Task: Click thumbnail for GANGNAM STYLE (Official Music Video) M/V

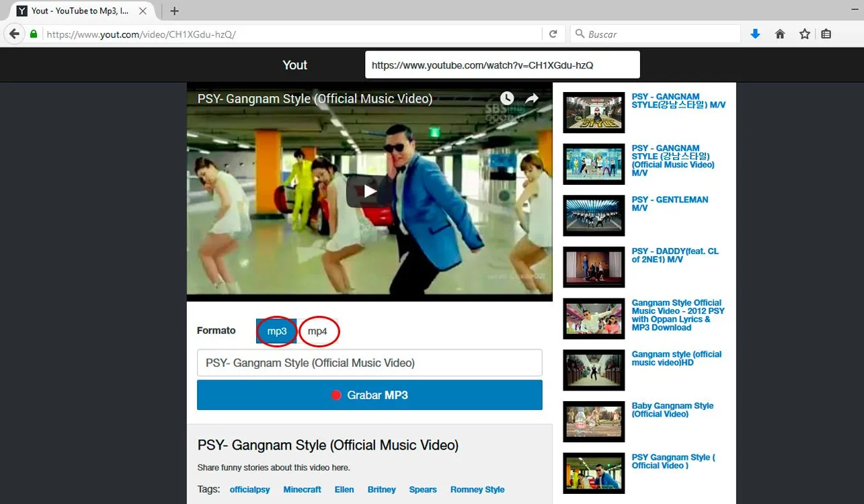Action: point(594,164)
